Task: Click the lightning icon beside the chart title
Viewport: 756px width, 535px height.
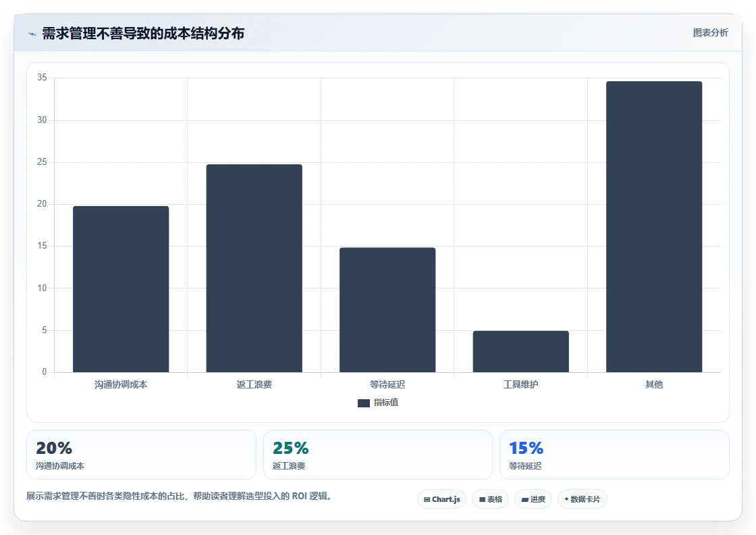Action: [x=32, y=34]
